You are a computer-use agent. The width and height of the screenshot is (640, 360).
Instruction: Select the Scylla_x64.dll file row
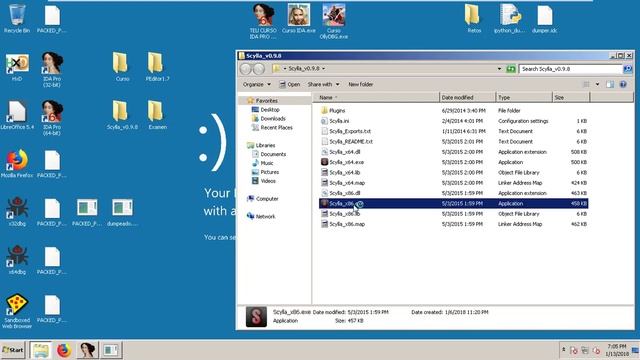point(453,152)
